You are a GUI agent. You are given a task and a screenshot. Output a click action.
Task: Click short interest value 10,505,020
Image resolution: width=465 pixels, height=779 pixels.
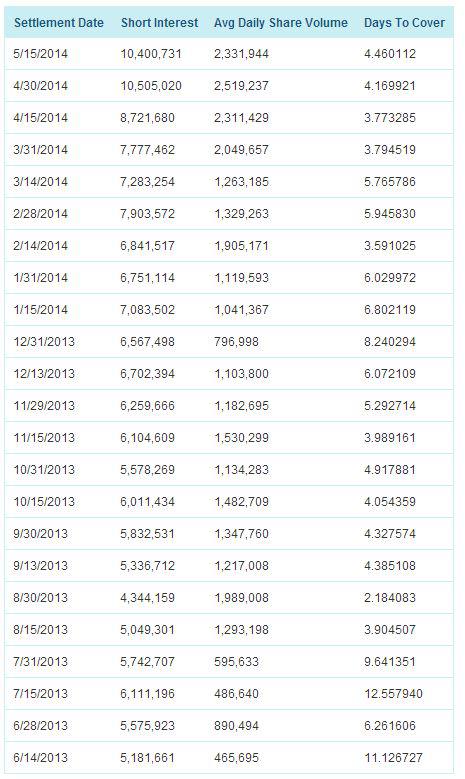tap(151, 86)
